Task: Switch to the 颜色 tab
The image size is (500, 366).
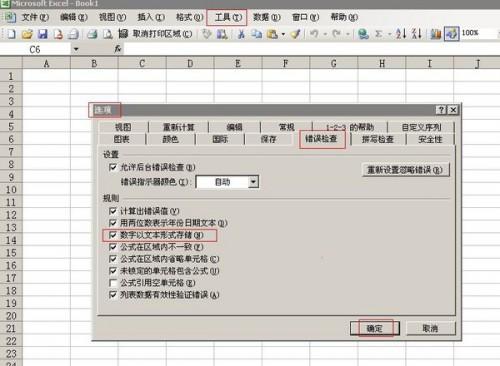Action: (x=170, y=139)
